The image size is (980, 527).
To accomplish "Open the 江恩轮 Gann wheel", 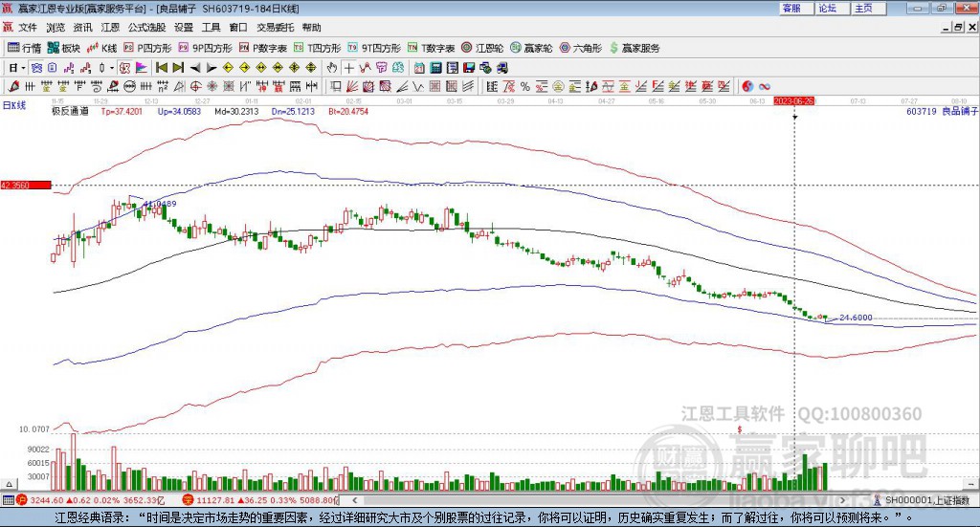I will [482, 48].
